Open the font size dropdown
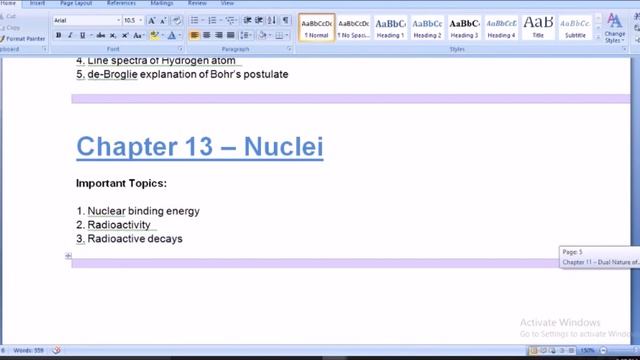This screenshot has width=640, height=360. (x=141, y=20)
